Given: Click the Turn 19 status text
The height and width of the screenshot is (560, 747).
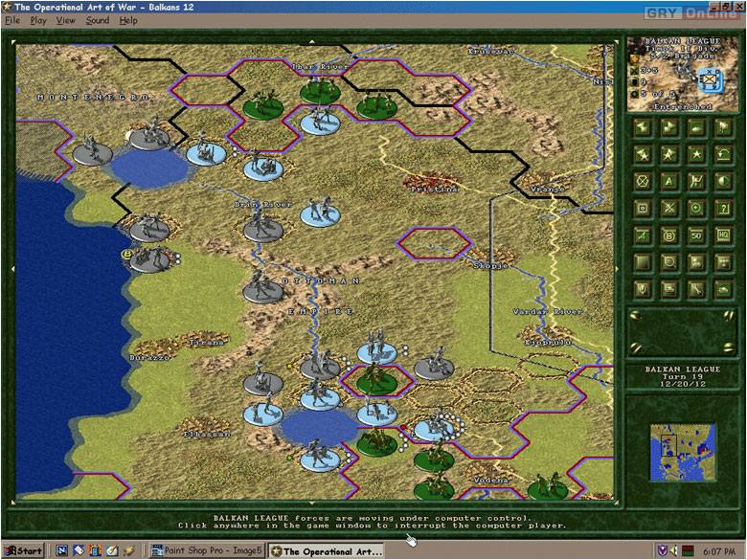Looking at the screenshot, I should (x=683, y=376).
